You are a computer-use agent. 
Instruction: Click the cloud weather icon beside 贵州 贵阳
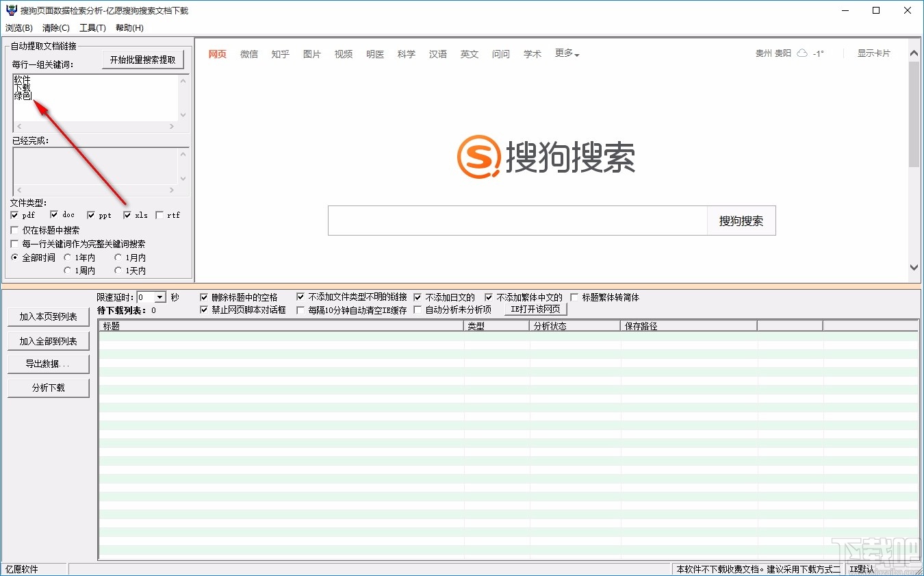[x=801, y=53]
